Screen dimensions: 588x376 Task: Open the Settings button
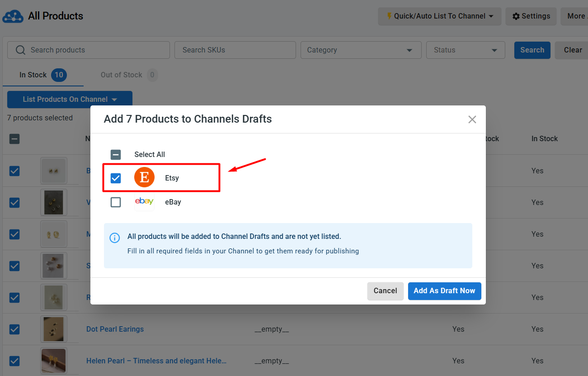click(531, 16)
